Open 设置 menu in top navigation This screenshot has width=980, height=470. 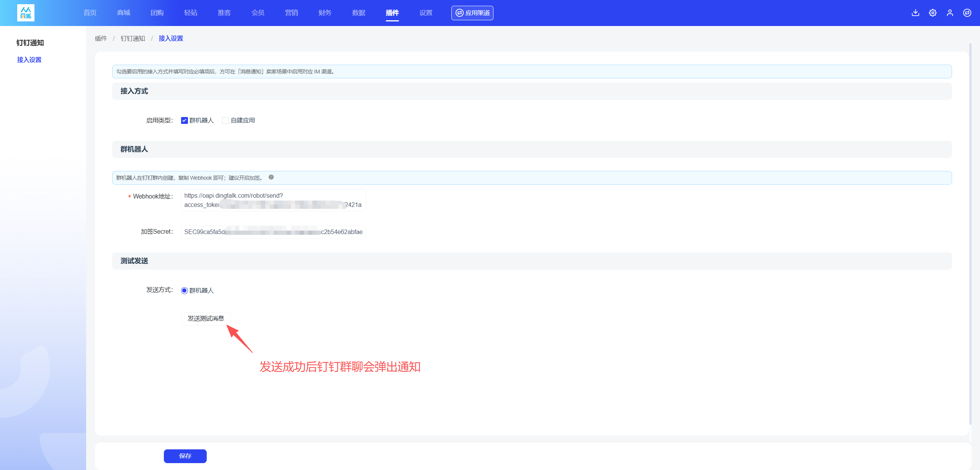pos(426,13)
